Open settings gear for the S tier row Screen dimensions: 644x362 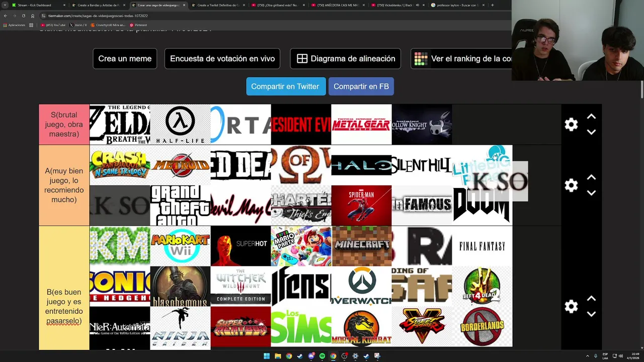coord(571,125)
